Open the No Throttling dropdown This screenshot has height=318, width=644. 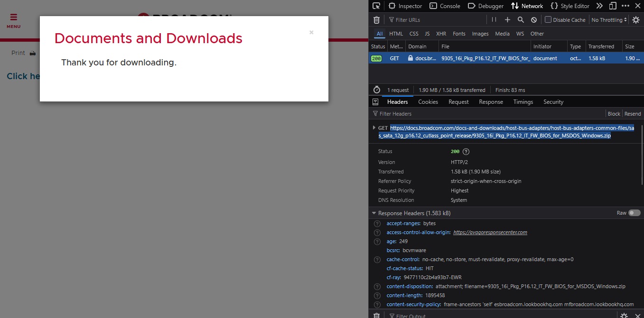click(x=609, y=20)
